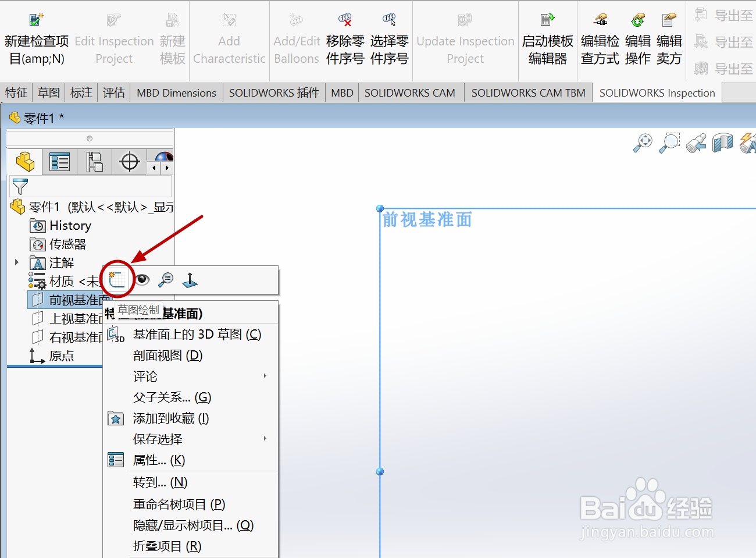Choose 属性... (K) from context menu
The width and height of the screenshot is (756, 558).
[191, 460]
